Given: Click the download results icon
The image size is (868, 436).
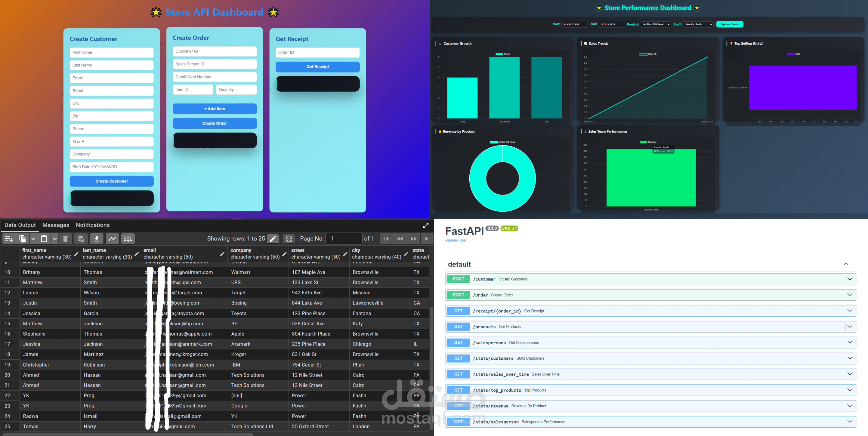Looking at the screenshot, I should tap(97, 239).
